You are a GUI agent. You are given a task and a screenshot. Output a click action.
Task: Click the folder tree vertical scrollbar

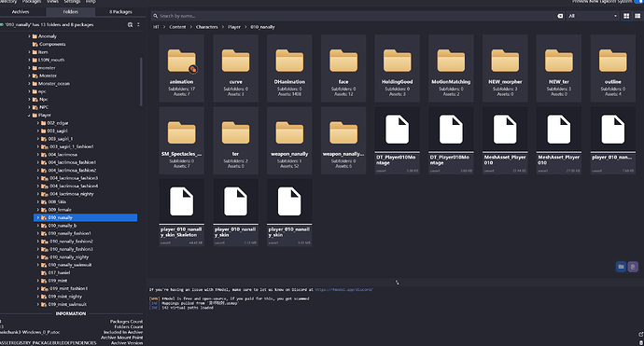[141, 81]
